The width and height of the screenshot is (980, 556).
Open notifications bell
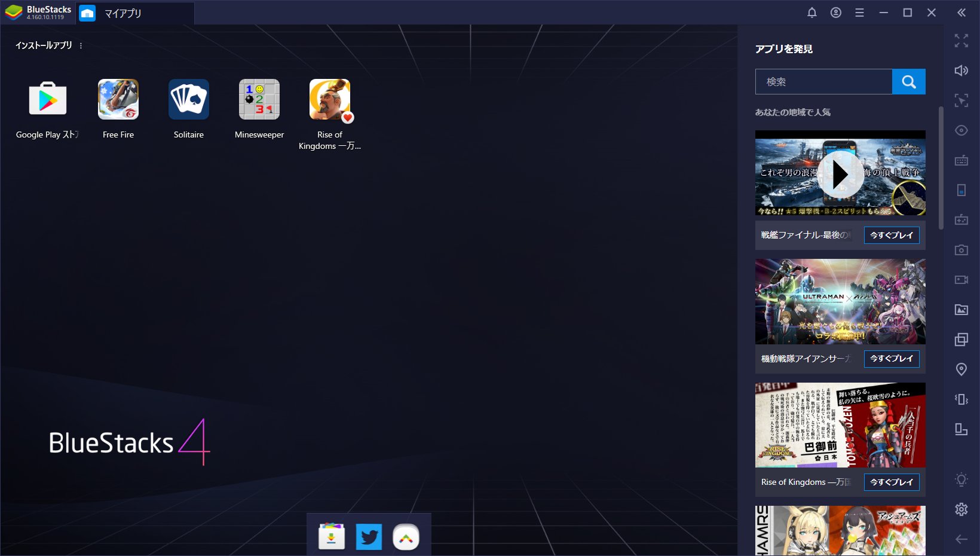[x=812, y=13]
